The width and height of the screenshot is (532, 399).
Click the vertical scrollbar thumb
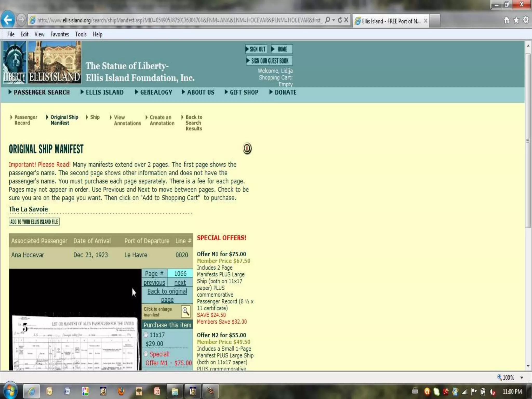coord(528,140)
